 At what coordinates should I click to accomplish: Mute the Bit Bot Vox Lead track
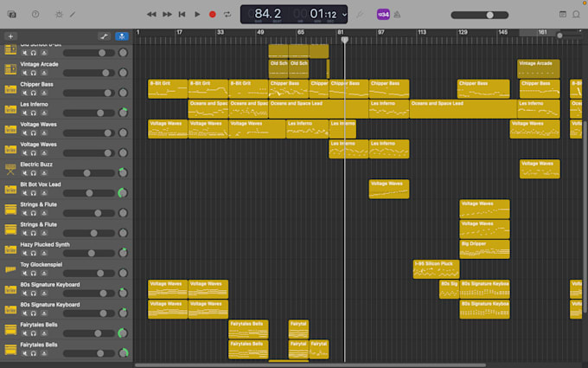25,193
